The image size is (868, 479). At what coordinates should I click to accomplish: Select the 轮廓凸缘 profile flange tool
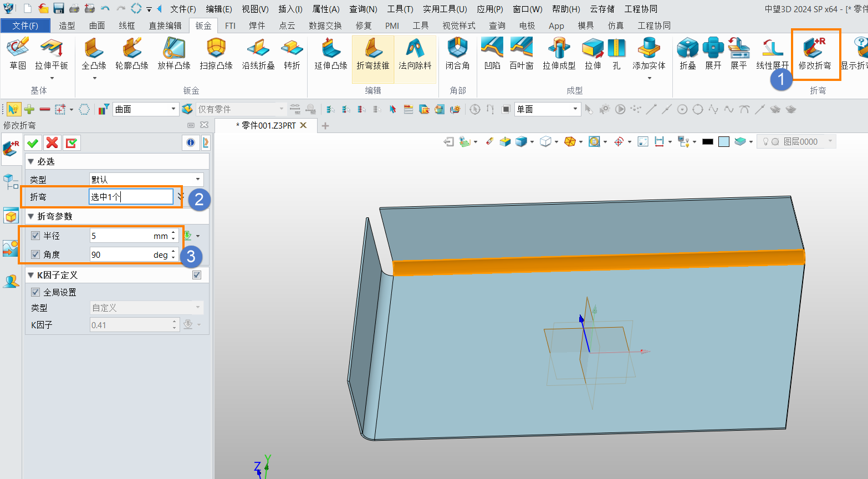[132, 54]
